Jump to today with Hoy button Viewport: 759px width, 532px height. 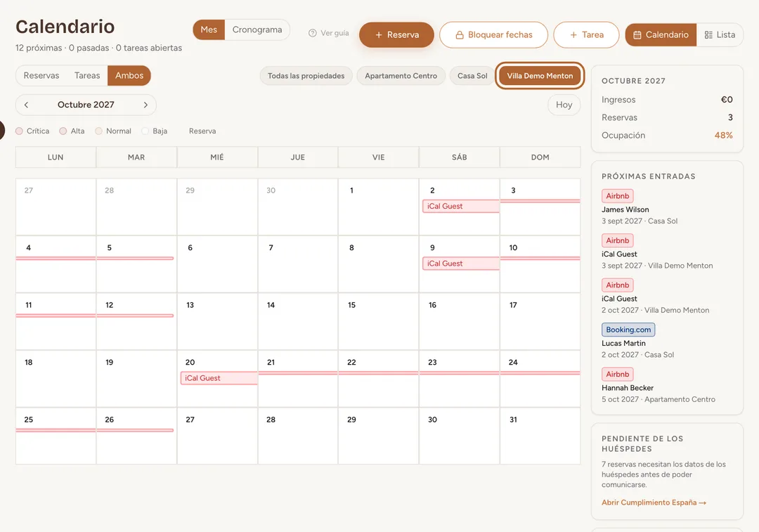564,105
